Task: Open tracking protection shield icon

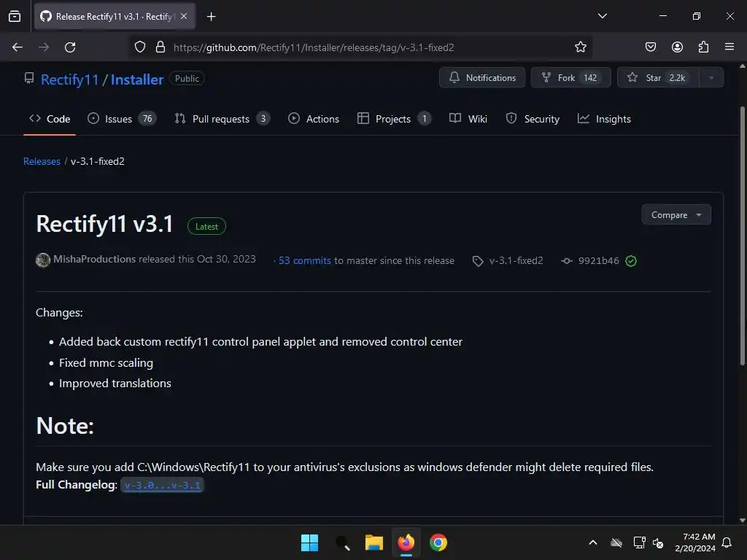Action: pyautogui.click(x=140, y=47)
